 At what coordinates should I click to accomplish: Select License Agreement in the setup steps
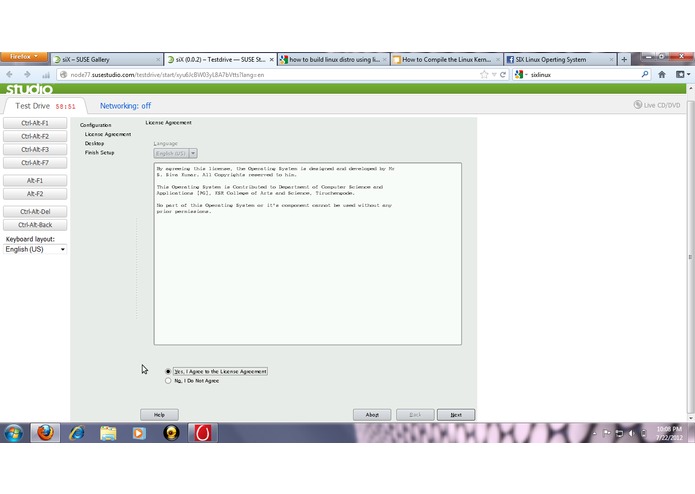pyautogui.click(x=108, y=134)
